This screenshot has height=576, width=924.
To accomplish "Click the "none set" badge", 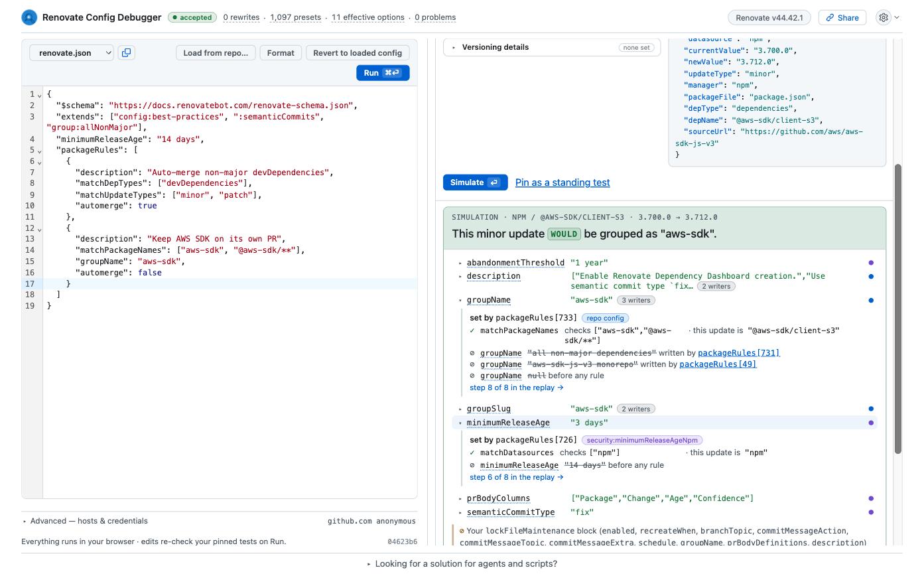I will [636, 47].
